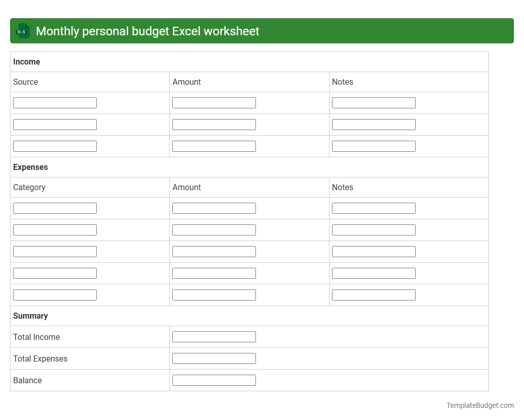Click the third income Source input field
The width and height of the screenshot is (524, 420).
point(54,146)
